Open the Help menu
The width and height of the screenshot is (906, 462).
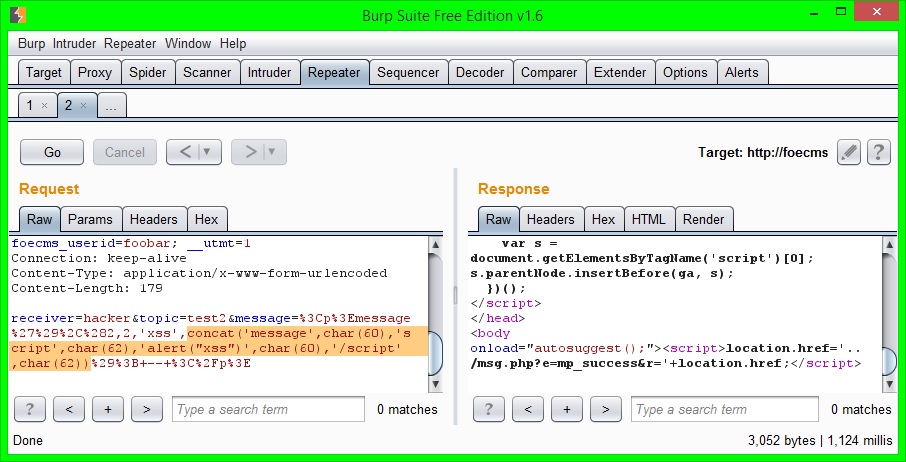pyautogui.click(x=233, y=44)
